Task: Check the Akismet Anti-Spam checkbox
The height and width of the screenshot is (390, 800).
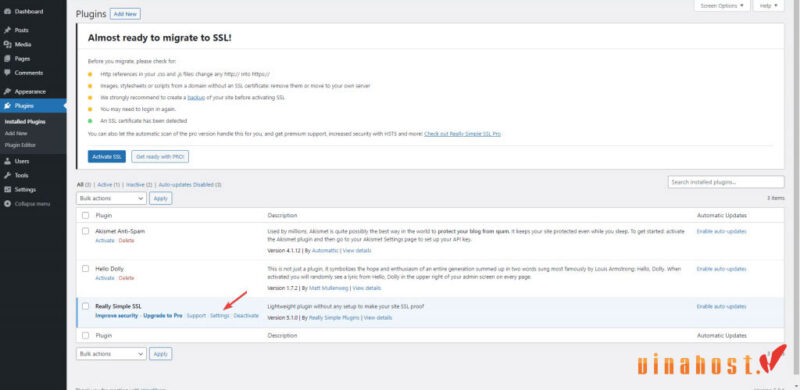Action: click(x=85, y=231)
